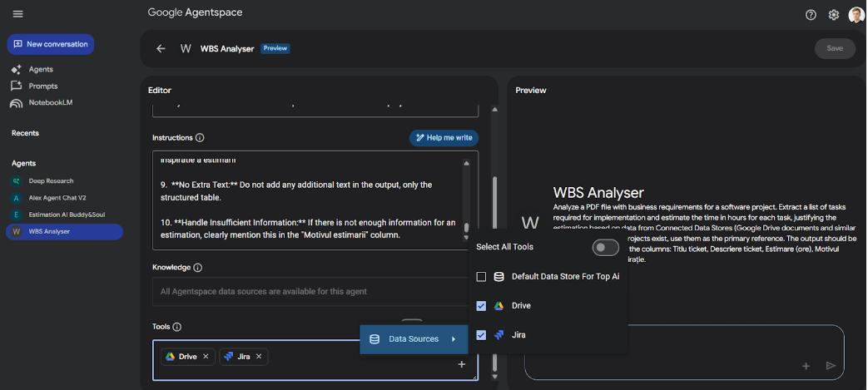Select Deep Research agent
The height and width of the screenshot is (390, 868).
(x=51, y=181)
